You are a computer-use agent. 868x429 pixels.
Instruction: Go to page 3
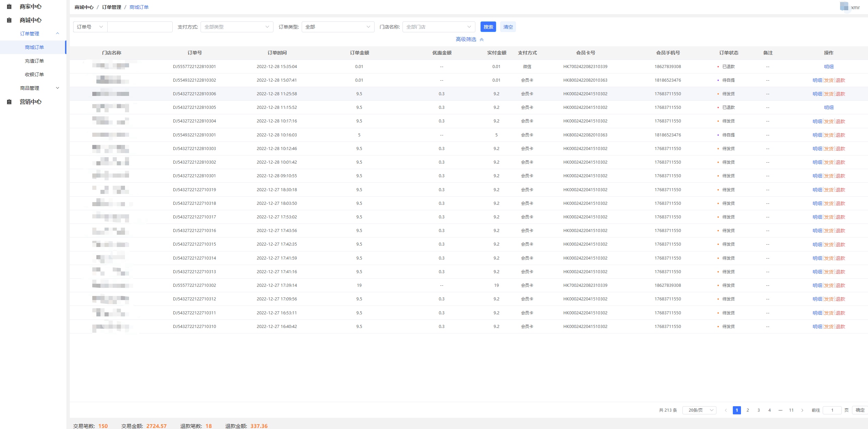click(x=758, y=410)
